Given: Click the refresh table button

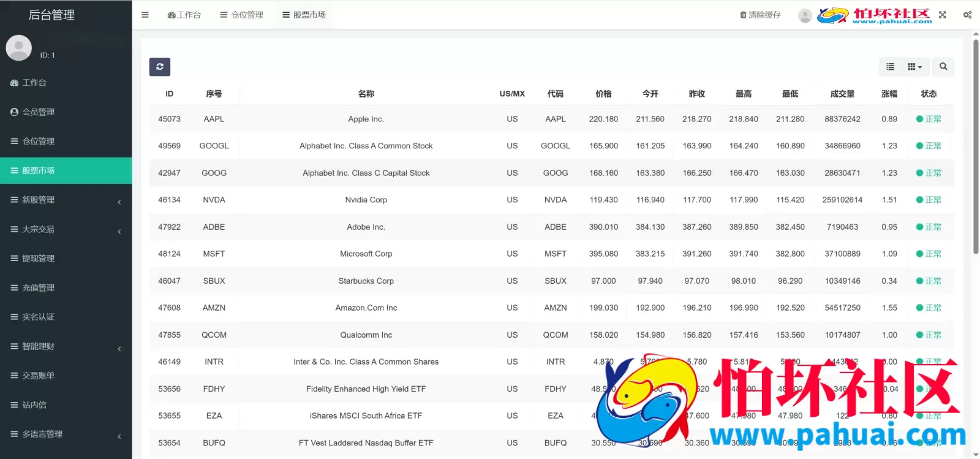Looking at the screenshot, I should pos(160,67).
